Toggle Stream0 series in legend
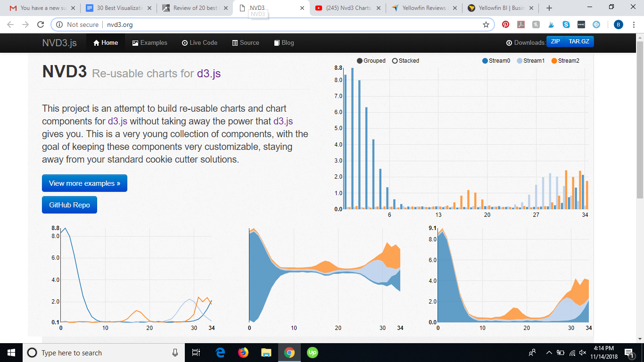This screenshot has width=644, height=362. 496,61
